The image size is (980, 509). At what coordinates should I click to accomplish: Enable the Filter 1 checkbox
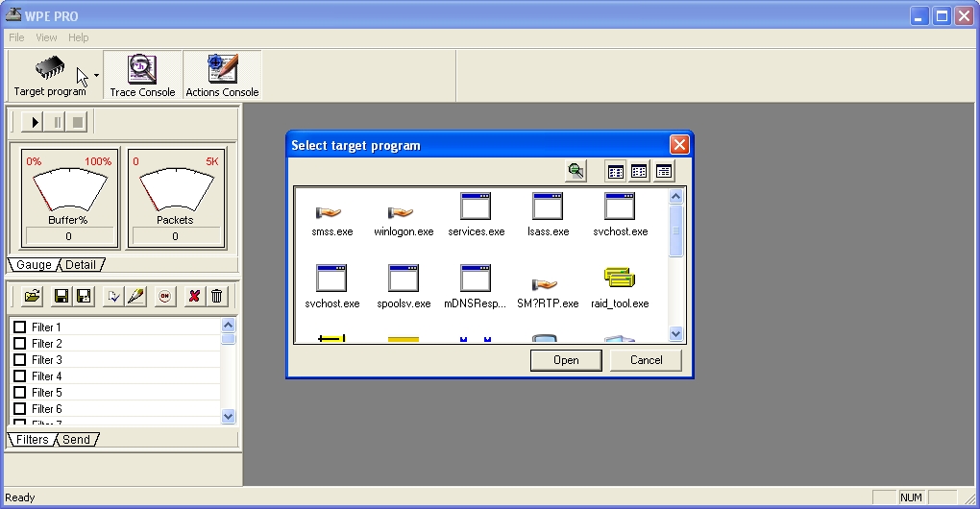click(20, 327)
